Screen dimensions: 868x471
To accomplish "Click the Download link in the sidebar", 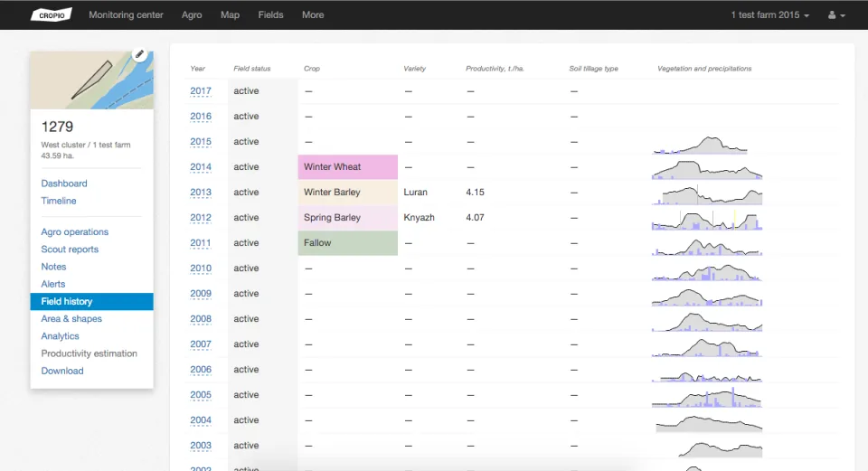I will tap(62, 371).
